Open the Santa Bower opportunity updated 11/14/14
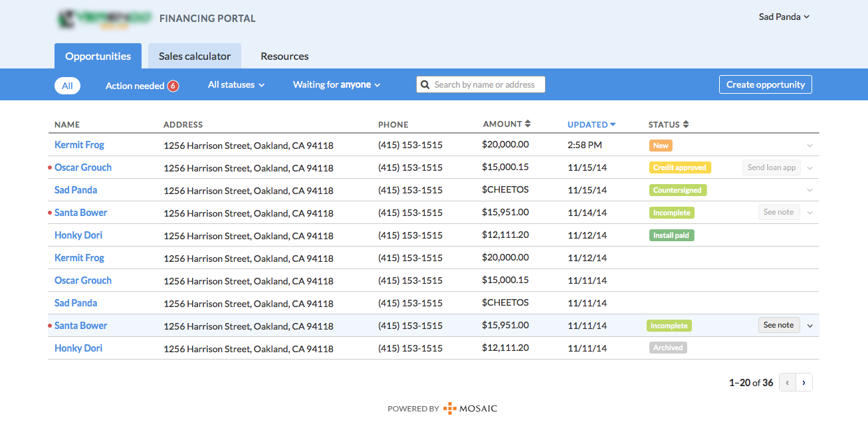Image resolution: width=868 pixels, height=432 pixels. pos(80,213)
